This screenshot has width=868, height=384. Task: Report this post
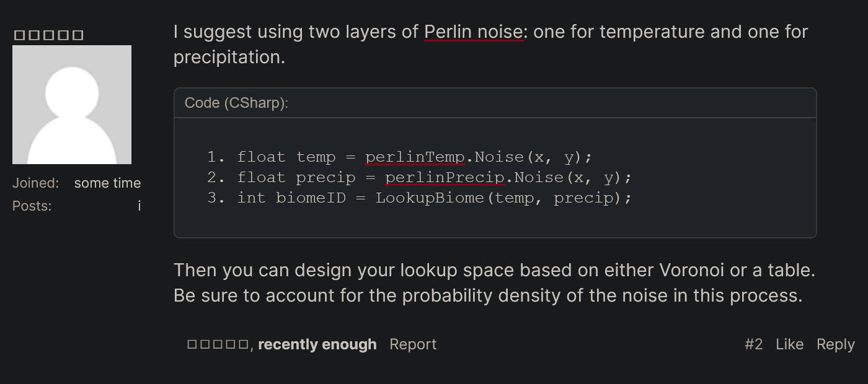[x=413, y=344]
